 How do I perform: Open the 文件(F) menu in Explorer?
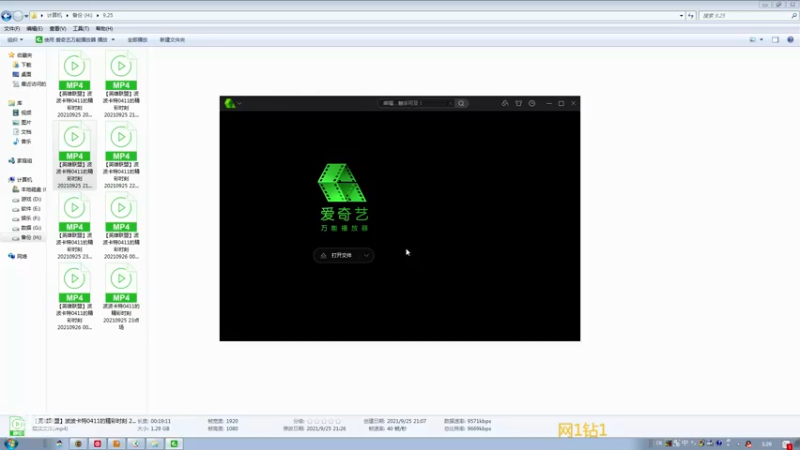coord(12,29)
